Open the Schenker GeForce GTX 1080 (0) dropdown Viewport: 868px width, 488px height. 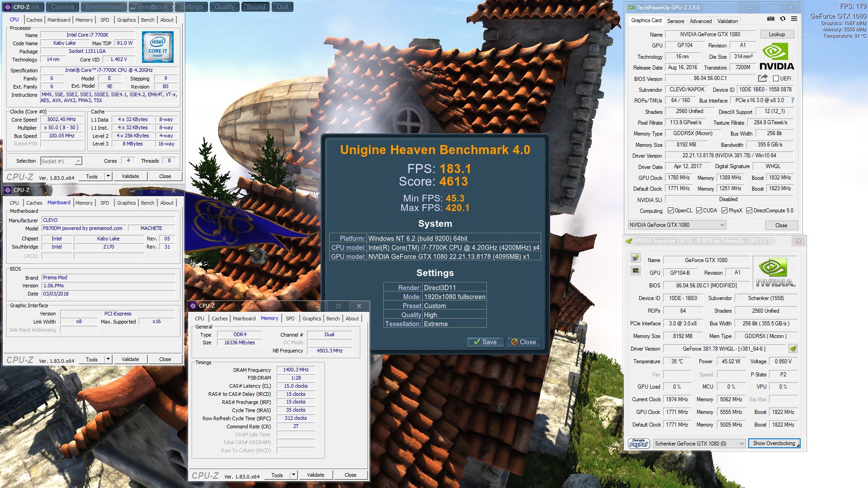(699, 443)
